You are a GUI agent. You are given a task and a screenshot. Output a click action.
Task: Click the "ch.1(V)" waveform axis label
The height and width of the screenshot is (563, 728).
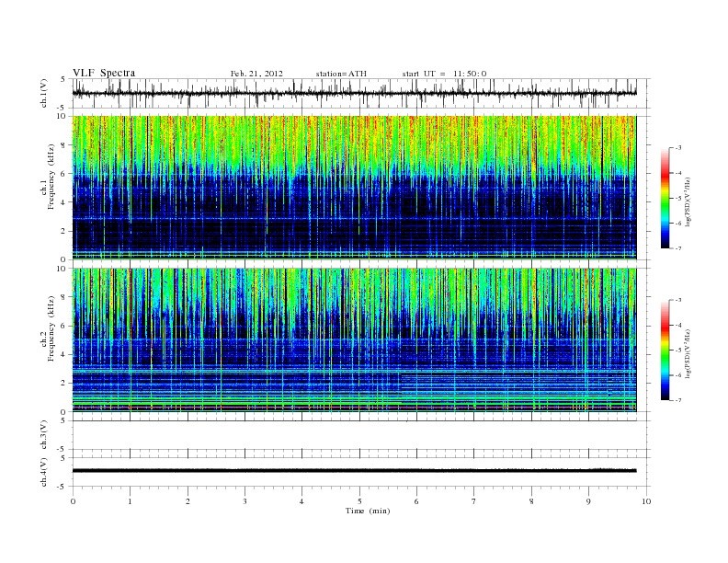[x=43, y=93]
